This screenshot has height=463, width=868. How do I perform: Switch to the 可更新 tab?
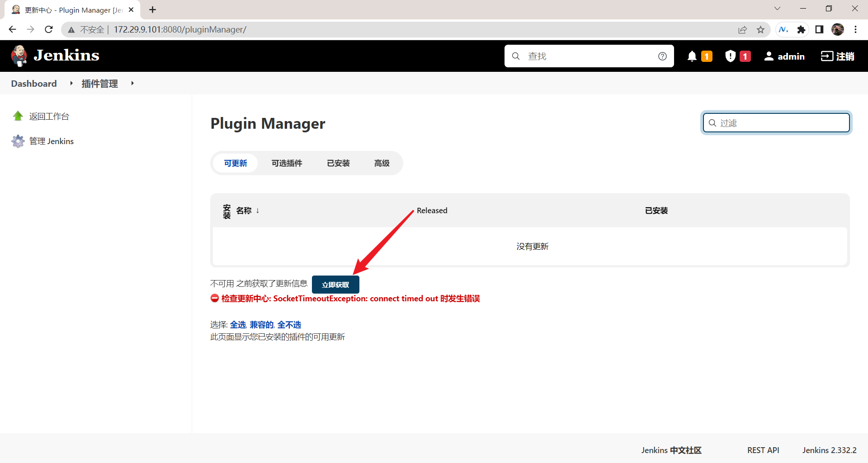[x=236, y=163]
